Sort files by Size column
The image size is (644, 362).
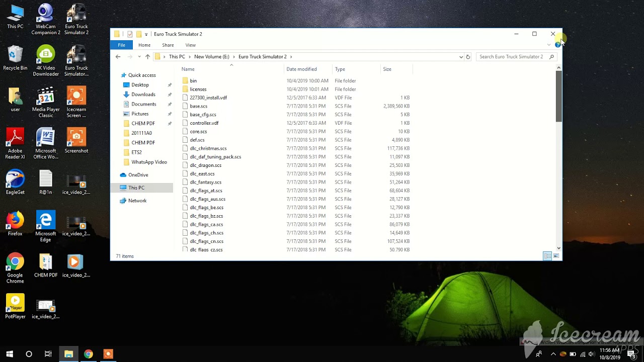pos(396,69)
